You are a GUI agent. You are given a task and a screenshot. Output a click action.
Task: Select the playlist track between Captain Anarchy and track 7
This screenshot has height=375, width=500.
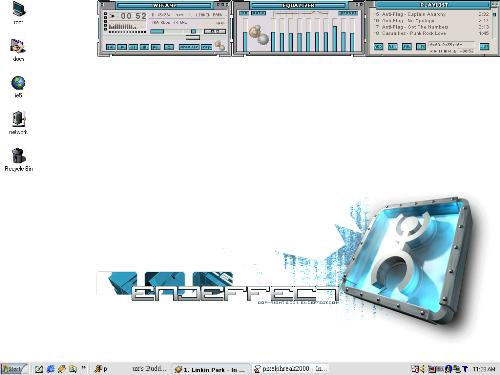[x=432, y=21]
